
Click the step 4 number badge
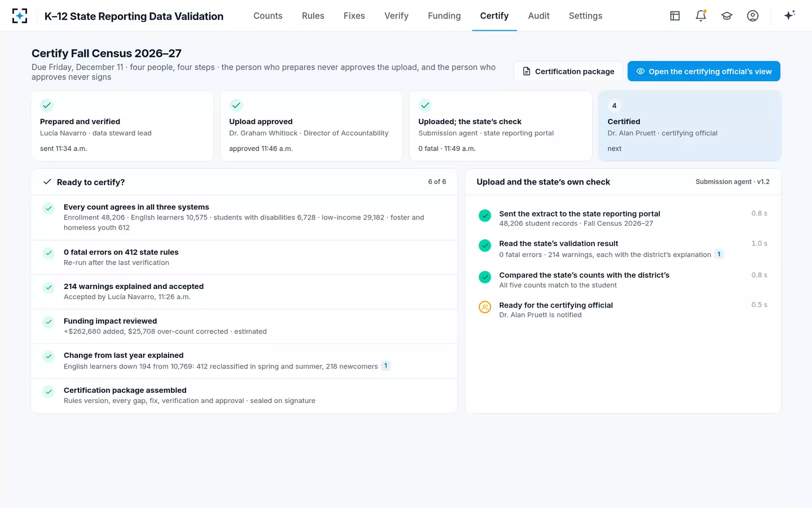tap(614, 106)
